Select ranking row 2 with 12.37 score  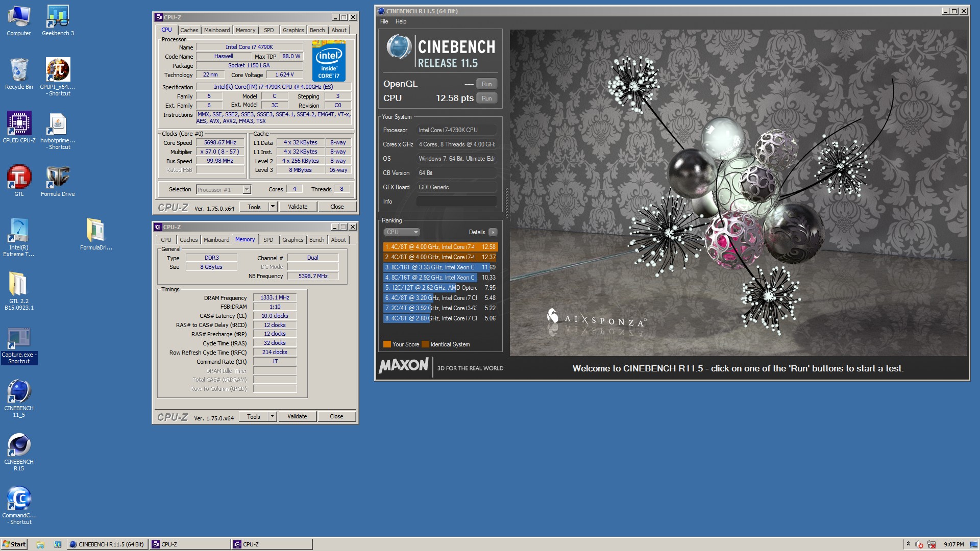pos(440,257)
